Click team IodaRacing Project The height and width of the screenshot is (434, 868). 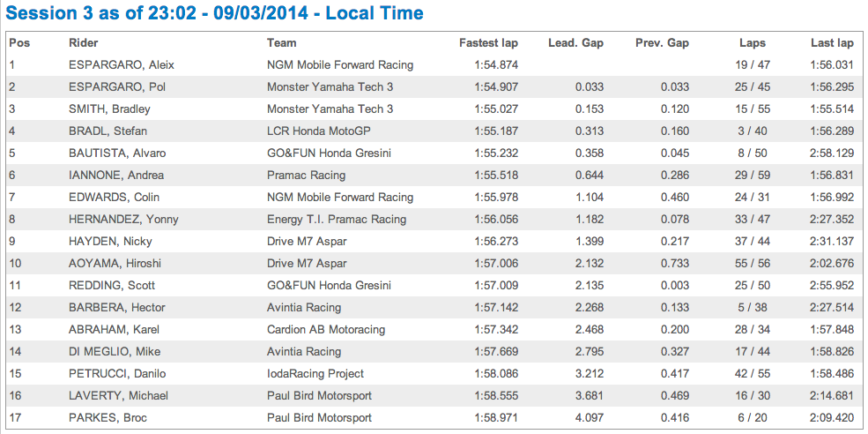(315, 374)
